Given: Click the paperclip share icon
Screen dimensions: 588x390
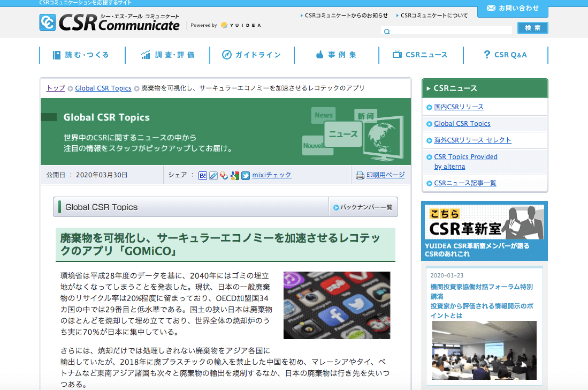Looking at the screenshot, I should tap(213, 175).
